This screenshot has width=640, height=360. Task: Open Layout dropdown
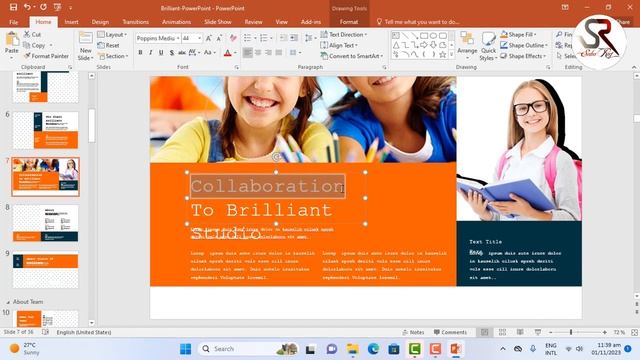click(x=112, y=35)
